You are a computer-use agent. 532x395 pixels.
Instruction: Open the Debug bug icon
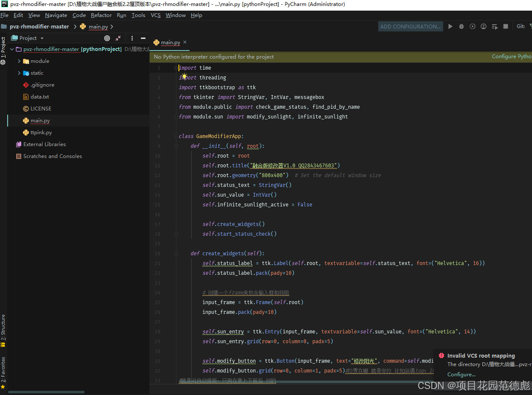[x=461, y=26]
